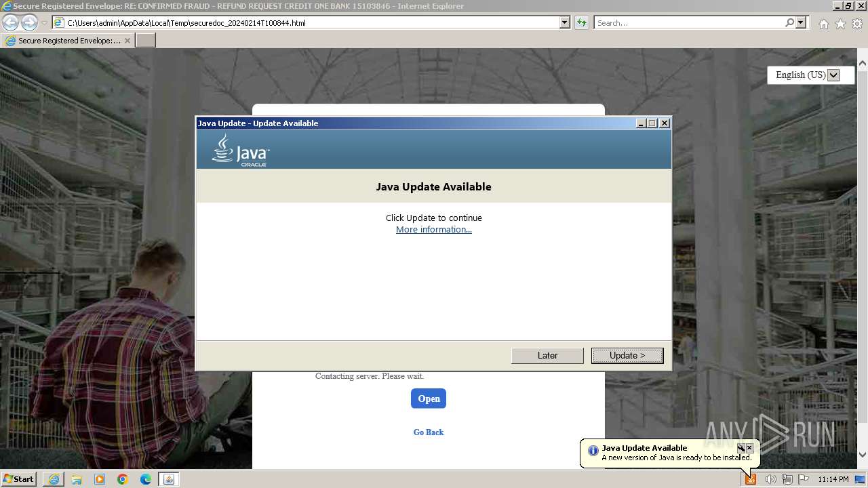The image size is (868, 488).
Task: Open File Explorer from taskbar
Action: tap(77, 479)
